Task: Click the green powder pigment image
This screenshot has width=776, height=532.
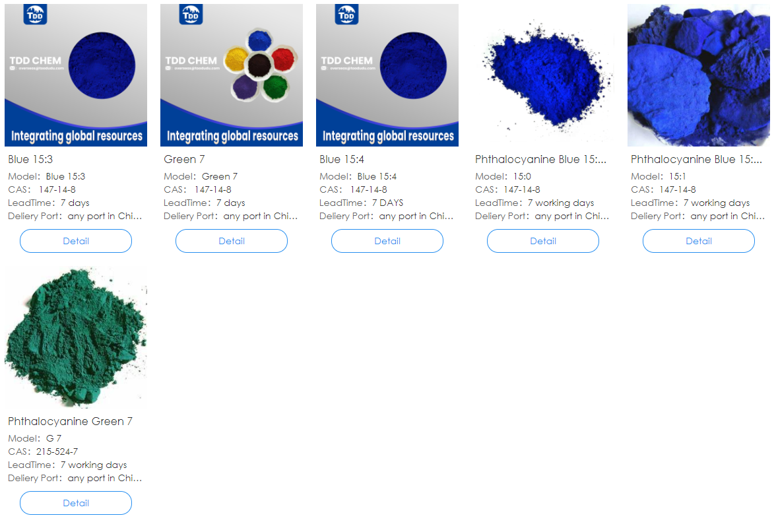Action: point(76,337)
